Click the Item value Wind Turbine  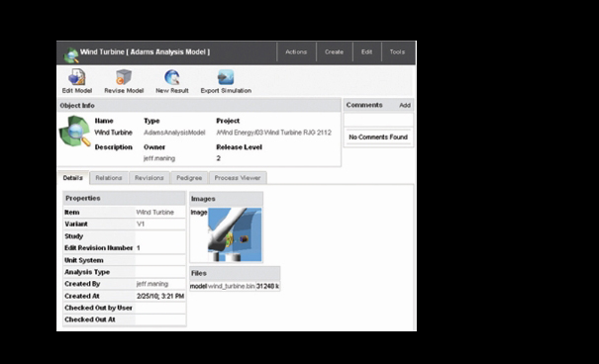(155, 212)
